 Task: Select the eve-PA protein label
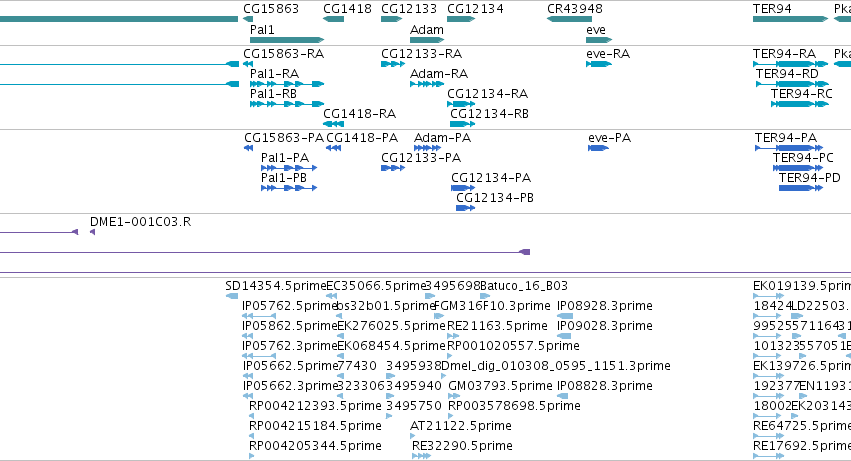pos(609,138)
